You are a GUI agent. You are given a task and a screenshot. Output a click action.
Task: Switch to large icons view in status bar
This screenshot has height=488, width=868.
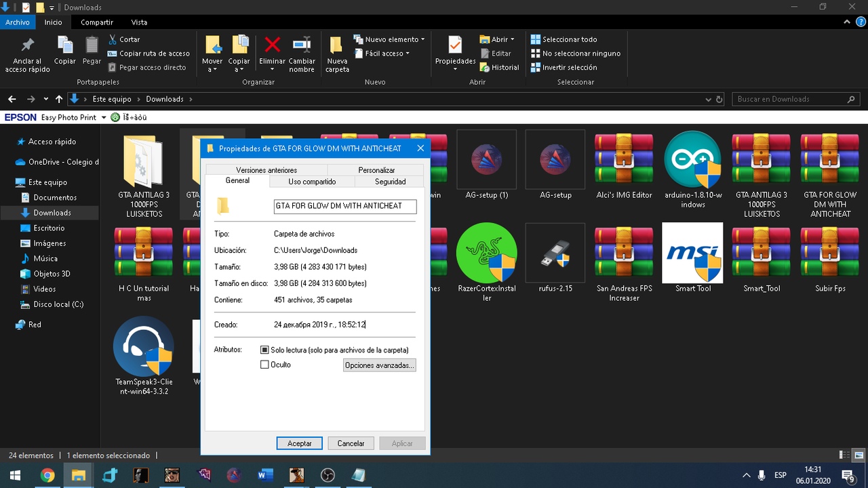click(859, 455)
